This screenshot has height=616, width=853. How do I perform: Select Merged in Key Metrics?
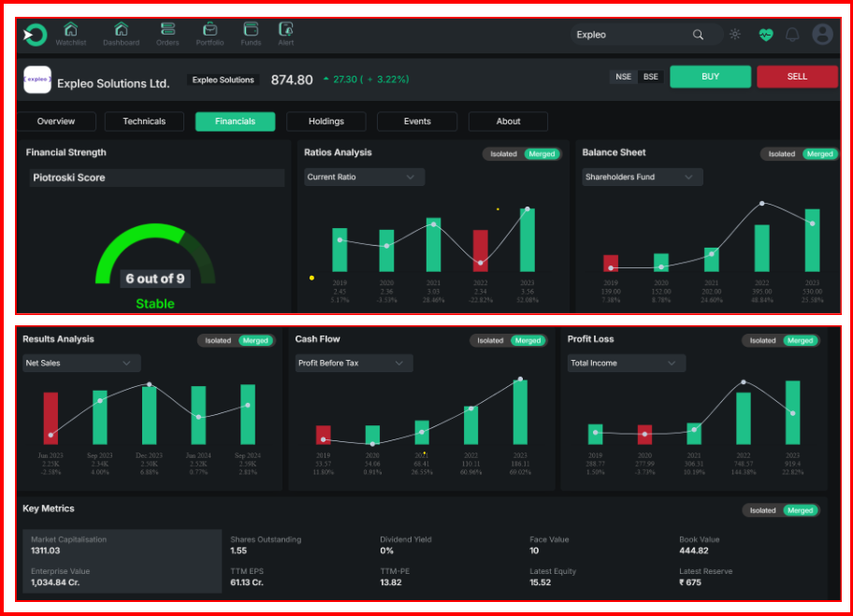point(801,510)
